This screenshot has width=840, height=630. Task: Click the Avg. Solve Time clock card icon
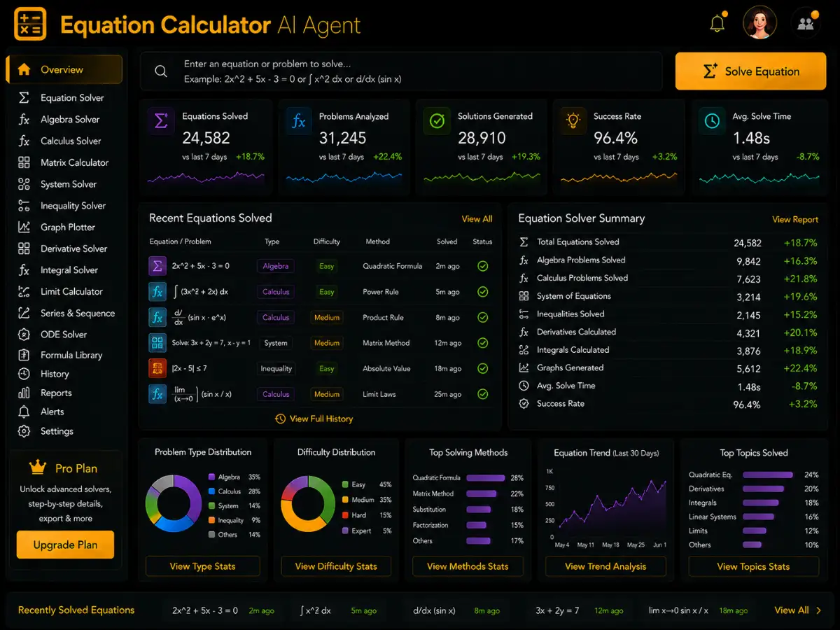click(712, 121)
